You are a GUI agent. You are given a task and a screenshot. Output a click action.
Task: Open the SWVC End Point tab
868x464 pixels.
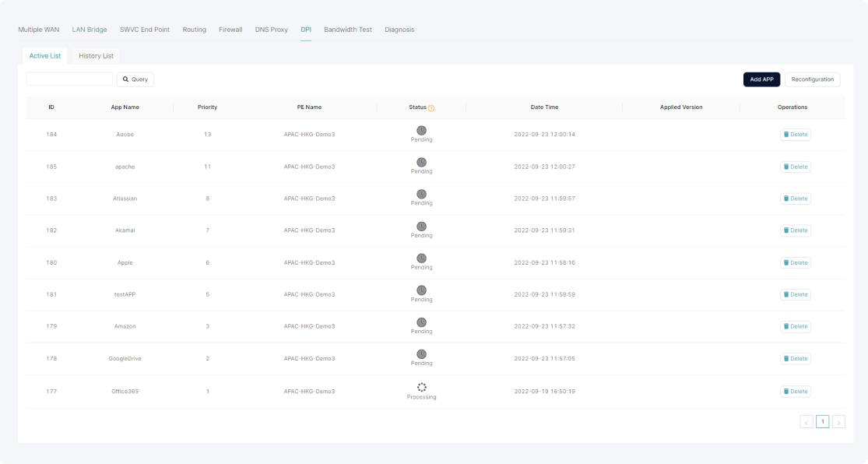[x=145, y=30]
